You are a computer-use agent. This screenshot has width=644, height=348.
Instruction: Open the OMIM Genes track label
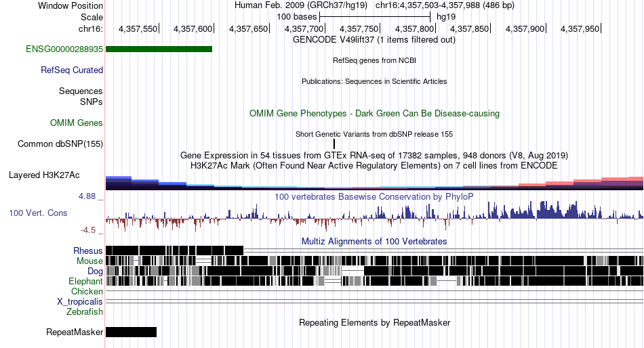tap(77, 123)
